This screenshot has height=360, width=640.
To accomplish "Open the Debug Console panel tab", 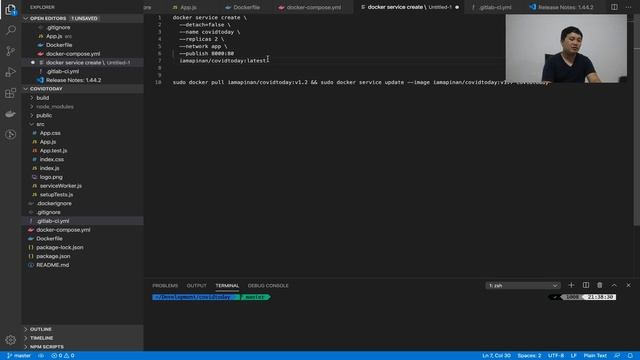I will click(268, 286).
